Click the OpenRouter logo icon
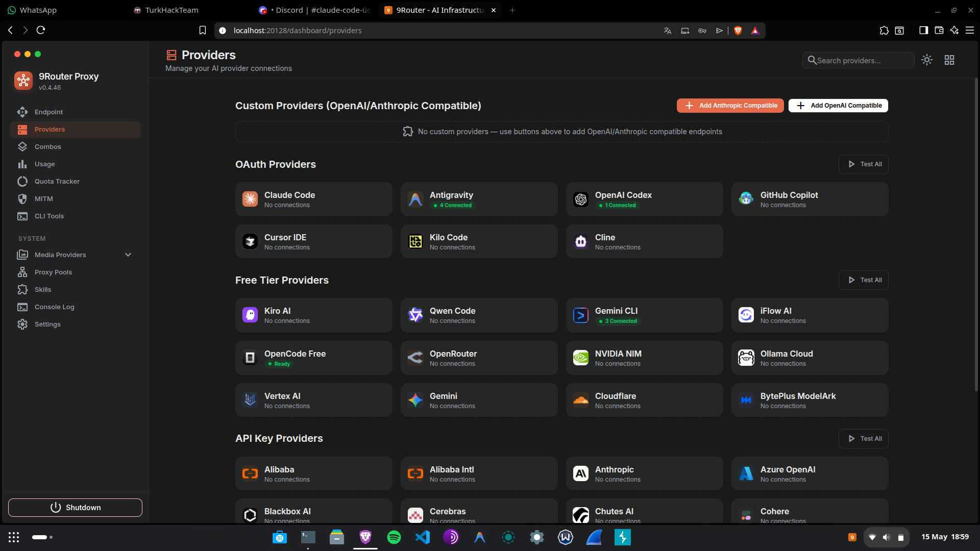The width and height of the screenshot is (980, 551). click(415, 358)
